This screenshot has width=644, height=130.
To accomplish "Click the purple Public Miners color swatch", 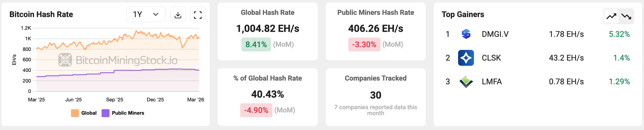I will [x=106, y=113].
